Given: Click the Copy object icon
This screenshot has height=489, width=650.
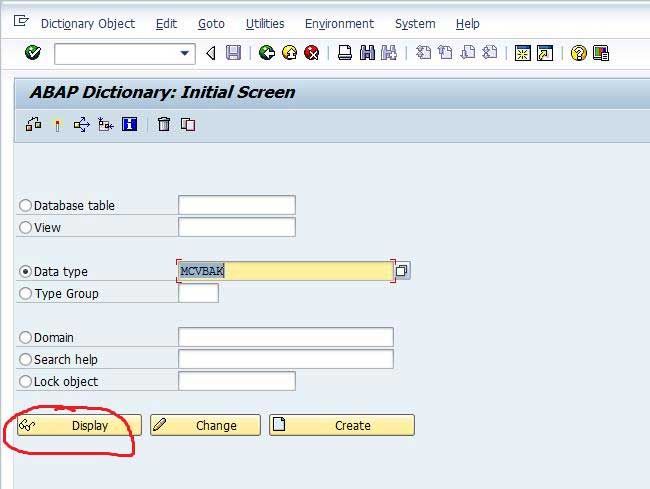Looking at the screenshot, I should pyautogui.click(x=188, y=124).
